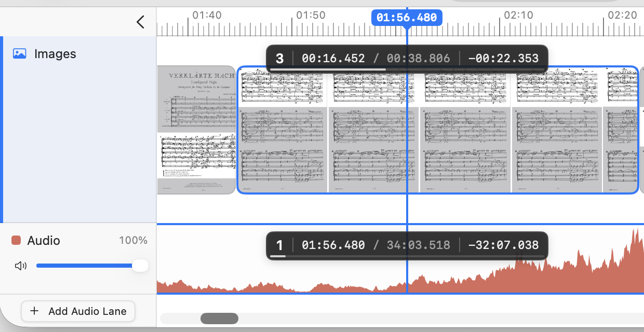Click the image clip info overlay showing 00:16.452
644x332 pixels.
click(x=407, y=59)
